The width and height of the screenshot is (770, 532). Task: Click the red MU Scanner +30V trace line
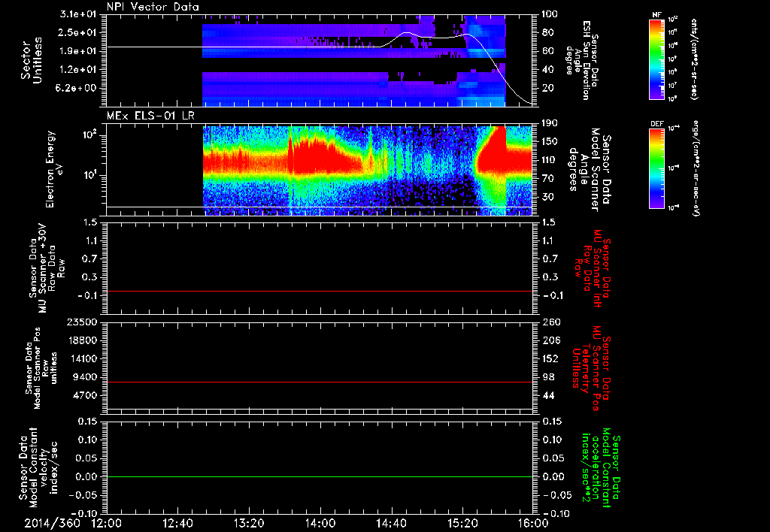(x=319, y=291)
